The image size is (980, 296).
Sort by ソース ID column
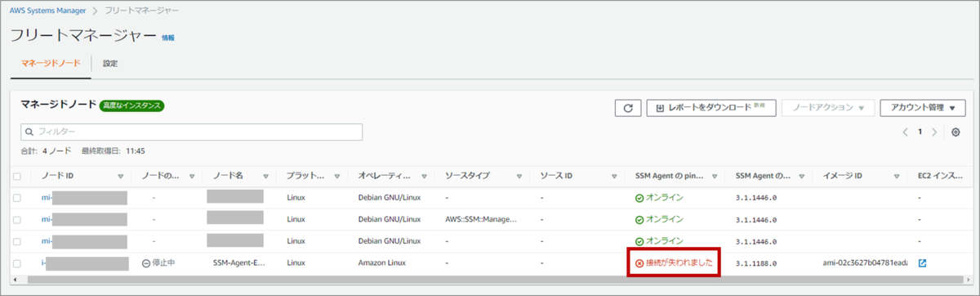[x=614, y=176]
